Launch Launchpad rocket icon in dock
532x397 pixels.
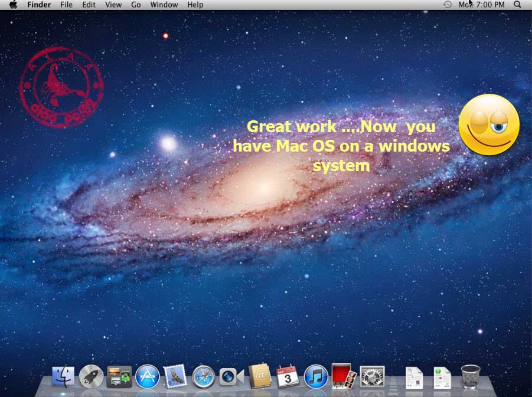click(x=92, y=377)
